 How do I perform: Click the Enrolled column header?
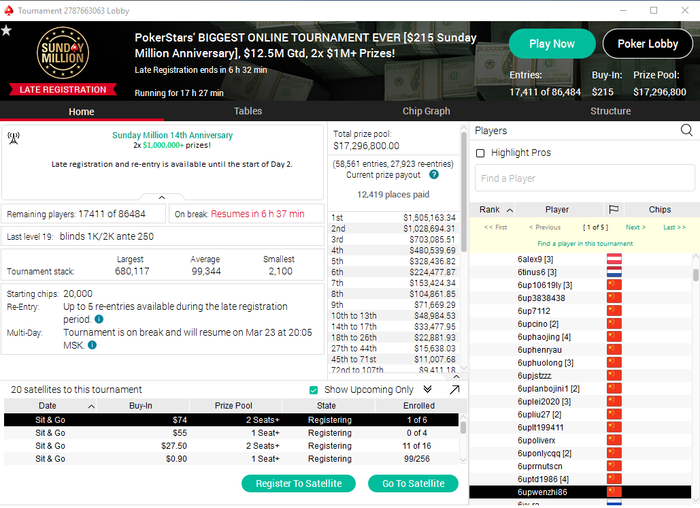[x=419, y=405]
